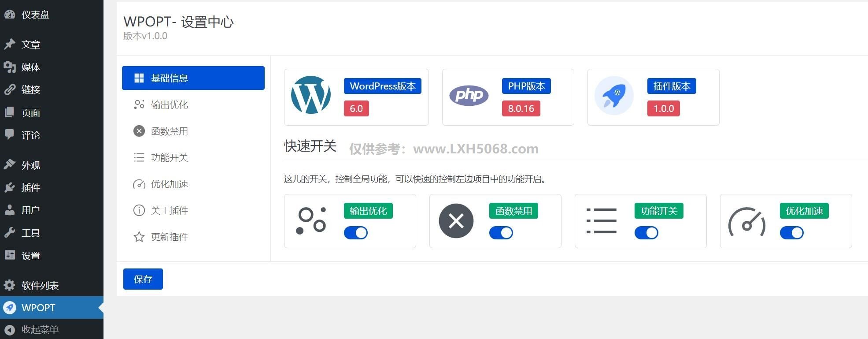The height and width of the screenshot is (339, 868).
Task: Click the user icon beside 用户
Action: click(10, 210)
